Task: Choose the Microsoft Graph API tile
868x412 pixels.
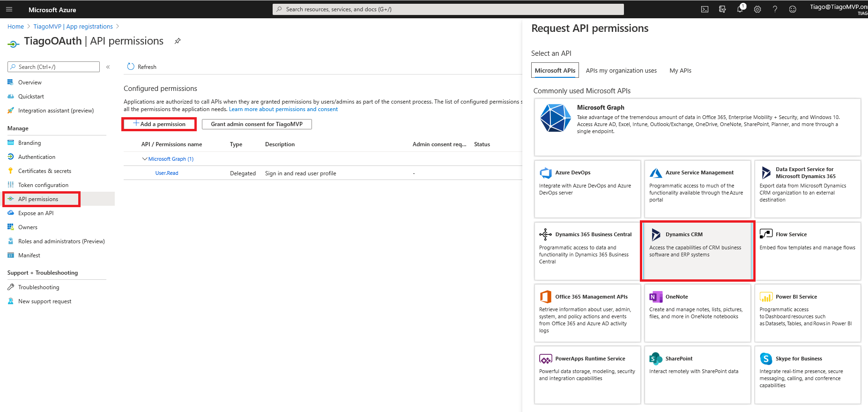Action: 697,127
